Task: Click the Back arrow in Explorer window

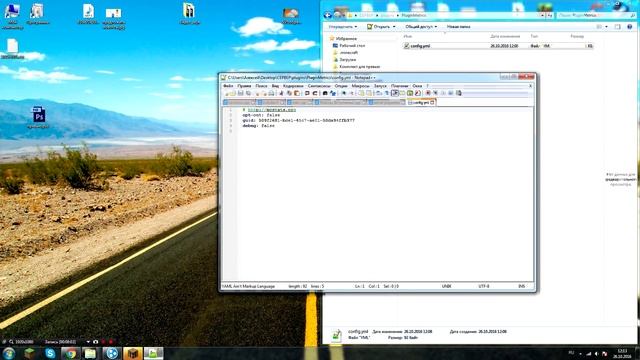Action: [x=327, y=15]
